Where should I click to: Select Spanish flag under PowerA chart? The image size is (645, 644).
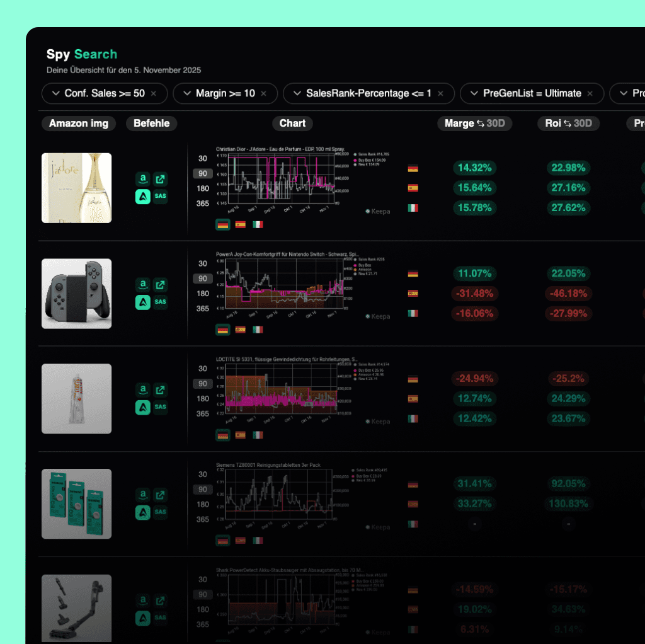coord(240,330)
